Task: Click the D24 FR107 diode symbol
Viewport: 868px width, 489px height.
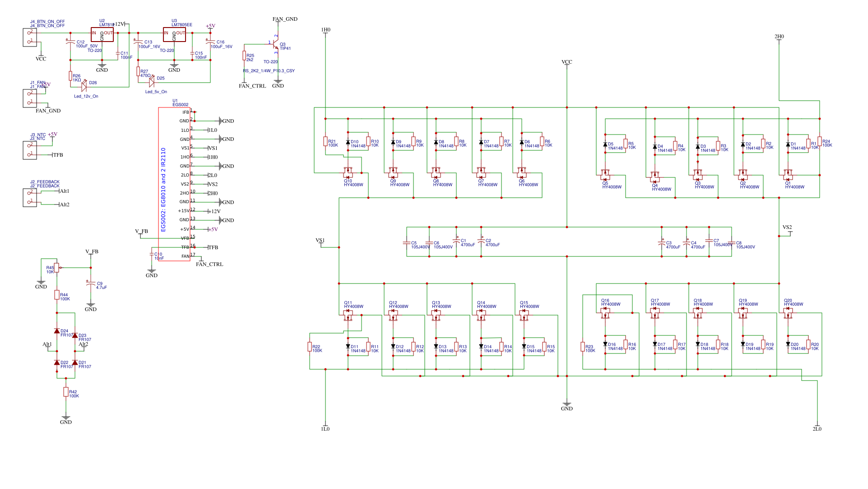Action: pos(57,331)
